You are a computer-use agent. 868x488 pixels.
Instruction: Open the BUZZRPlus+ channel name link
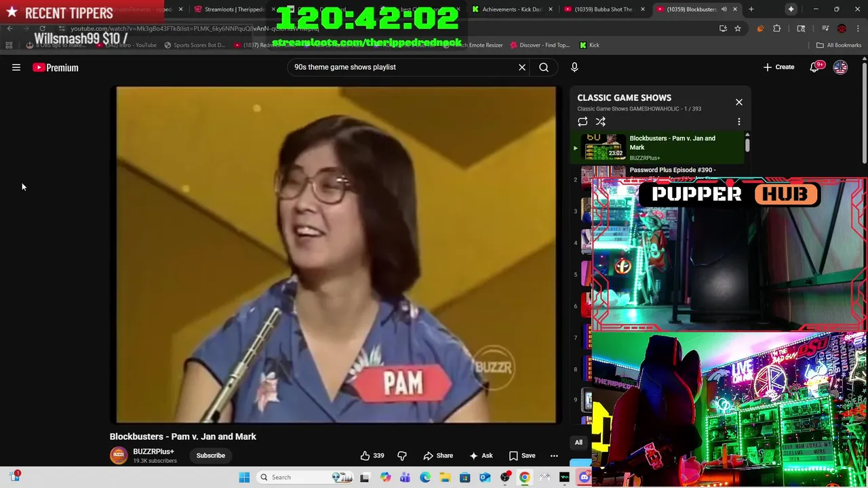point(153,451)
